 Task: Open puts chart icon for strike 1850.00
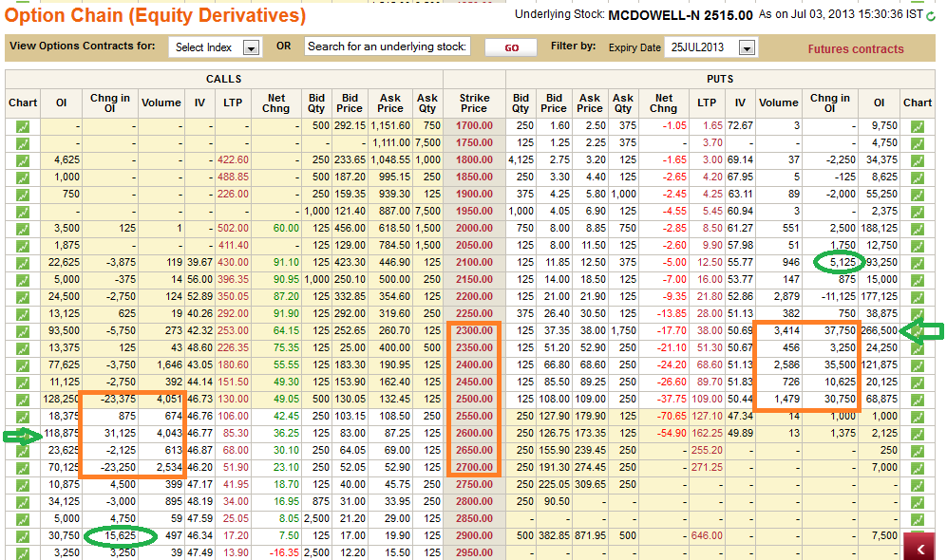click(918, 178)
